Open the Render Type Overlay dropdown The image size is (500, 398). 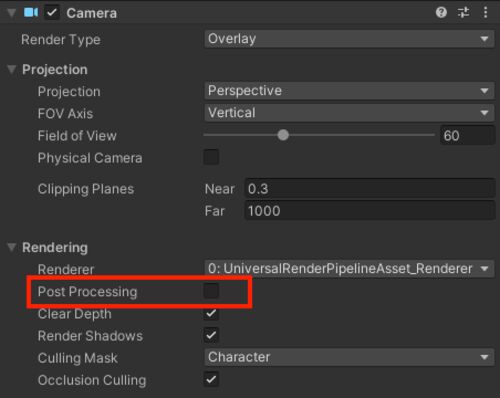[x=349, y=39]
